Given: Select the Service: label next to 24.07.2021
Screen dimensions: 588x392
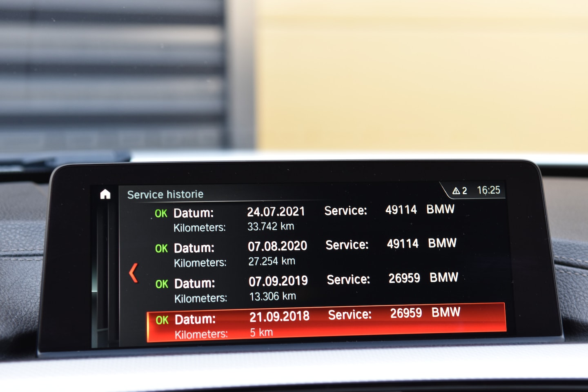Looking at the screenshot, I should pyautogui.click(x=345, y=211).
